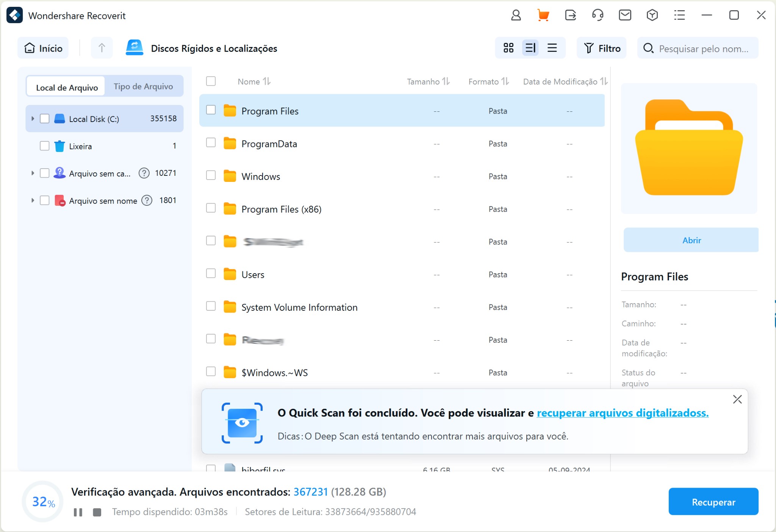Click the Abrir button
Image resolution: width=776 pixels, height=532 pixels.
[691, 240]
